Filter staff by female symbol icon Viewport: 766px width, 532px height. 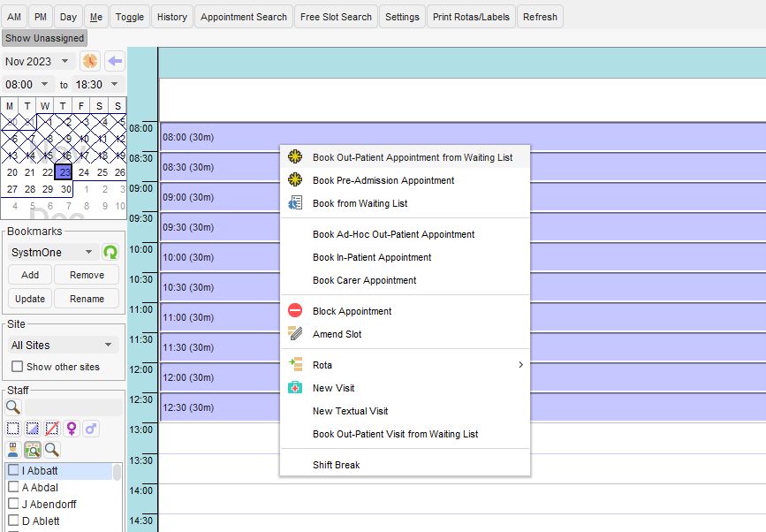(72, 429)
